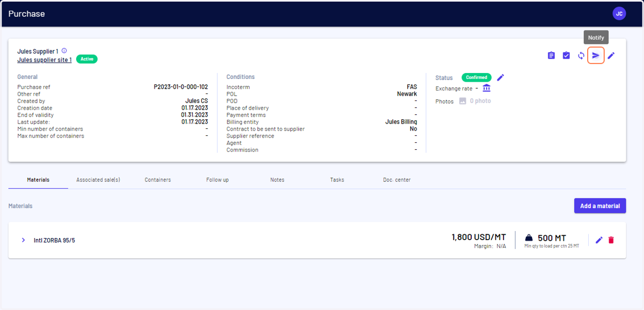Viewport: 644px width, 310px height.
Task: Click the weight icon beside 500 MT
Action: 529,238
